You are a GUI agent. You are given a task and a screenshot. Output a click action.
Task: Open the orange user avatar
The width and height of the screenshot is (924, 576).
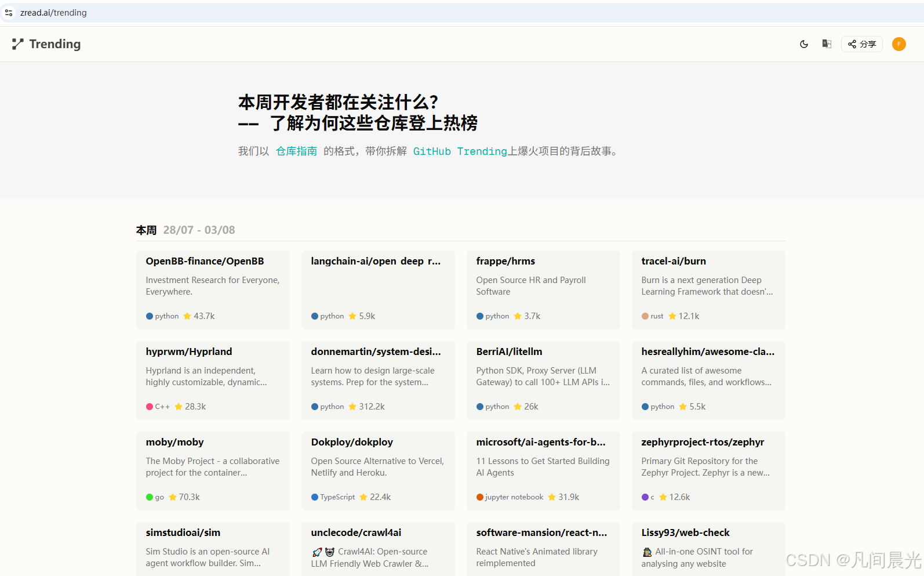click(899, 44)
